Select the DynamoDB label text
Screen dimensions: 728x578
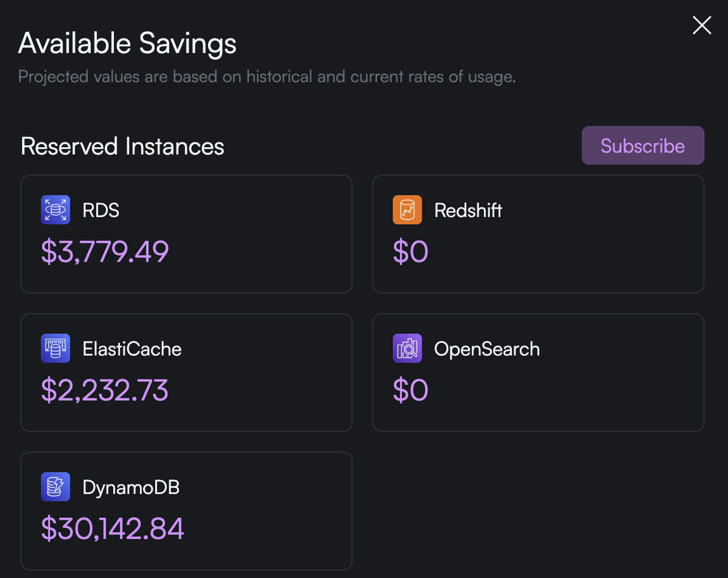click(131, 488)
